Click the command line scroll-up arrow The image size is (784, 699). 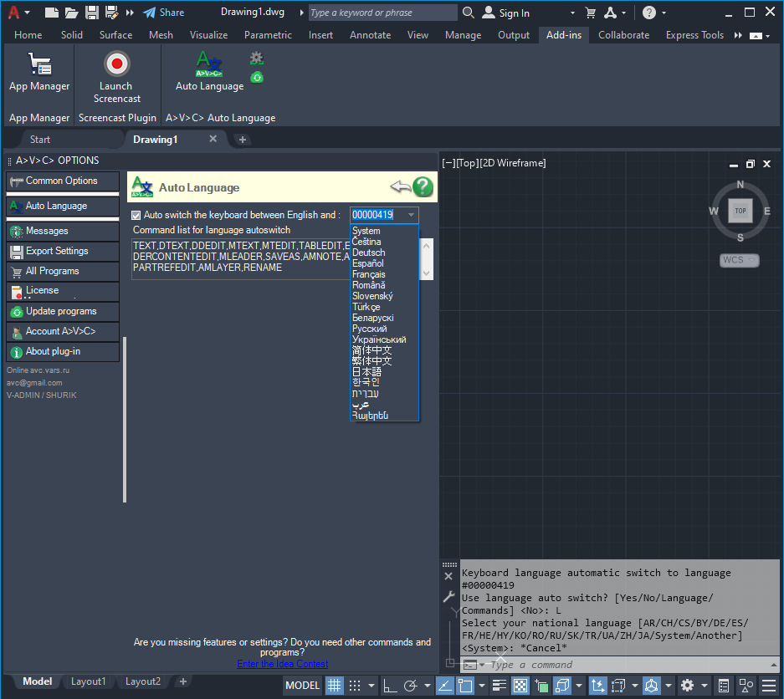tap(773, 665)
